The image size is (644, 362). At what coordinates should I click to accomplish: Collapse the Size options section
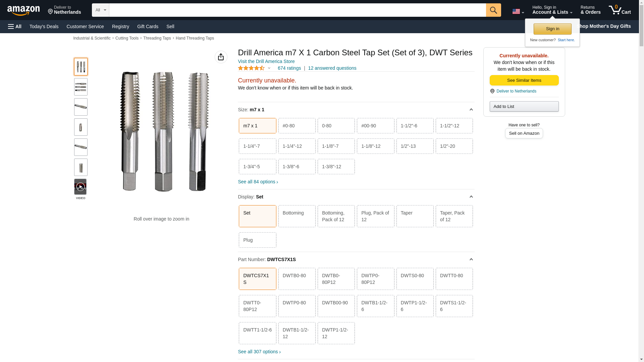point(471,110)
